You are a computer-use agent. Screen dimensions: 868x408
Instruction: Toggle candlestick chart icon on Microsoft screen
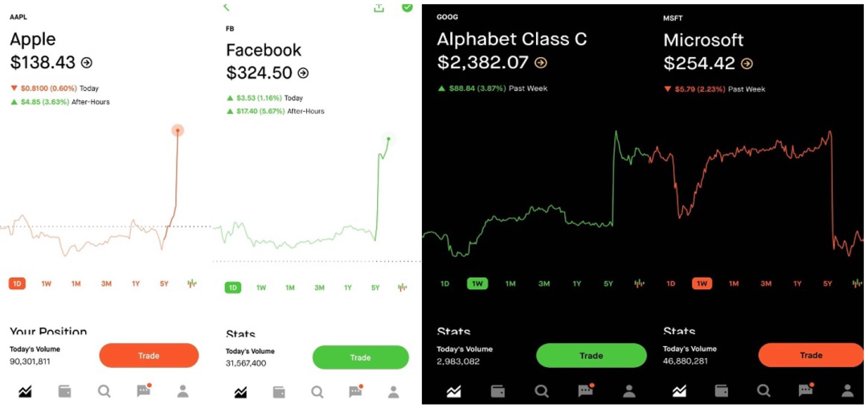click(858, 284)
